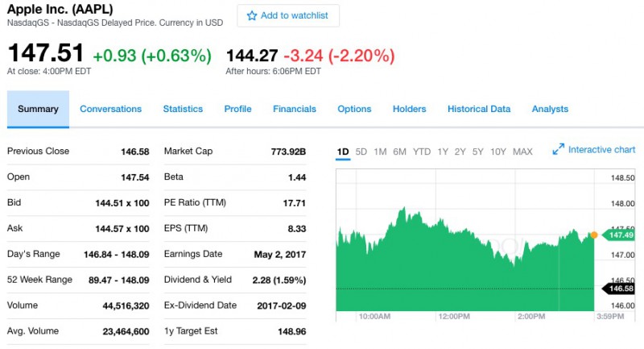
Task: Switch chart range to 5D
Action: [x=361, y=152]
